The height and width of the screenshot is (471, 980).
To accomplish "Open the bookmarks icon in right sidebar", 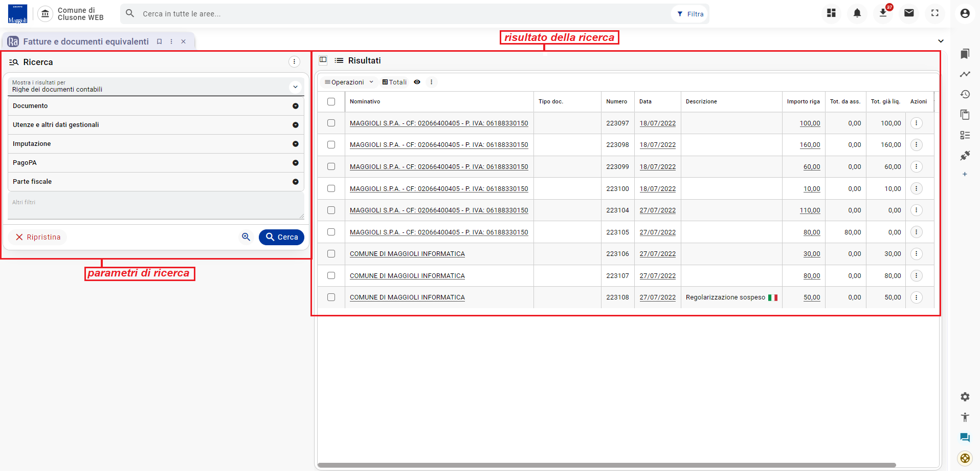I will point(965,54).
